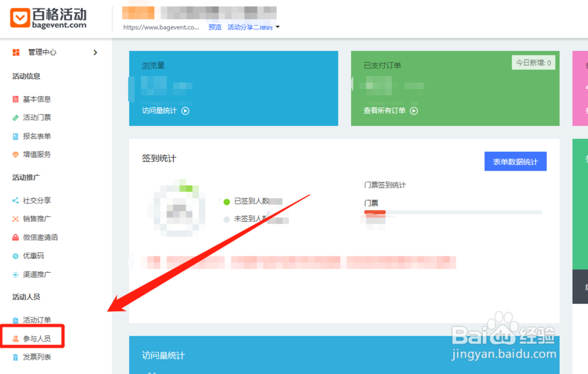Select the 报名表单 form icon
The width and height of the screenshot is (588, 374).
[15, 136]
